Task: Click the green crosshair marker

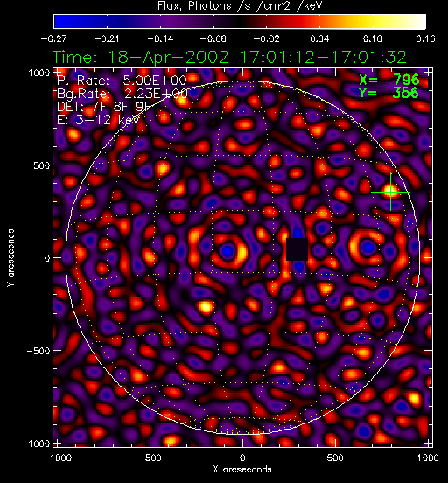Action: [391, 192]
